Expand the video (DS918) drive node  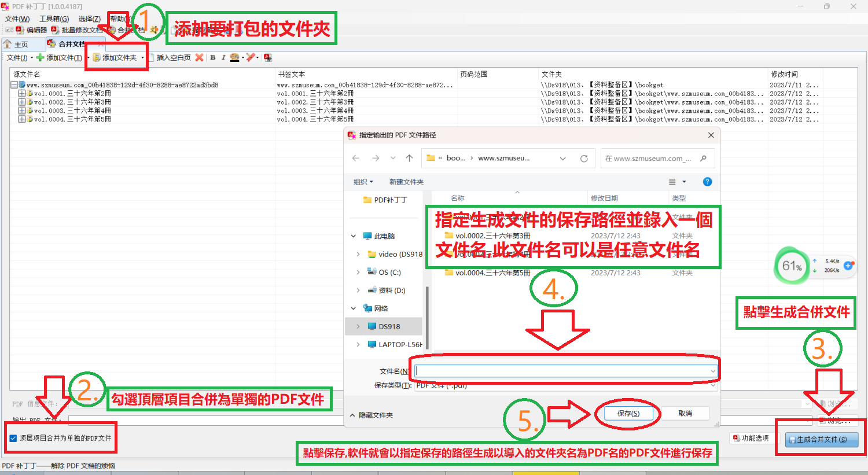(x=358, y=254)
